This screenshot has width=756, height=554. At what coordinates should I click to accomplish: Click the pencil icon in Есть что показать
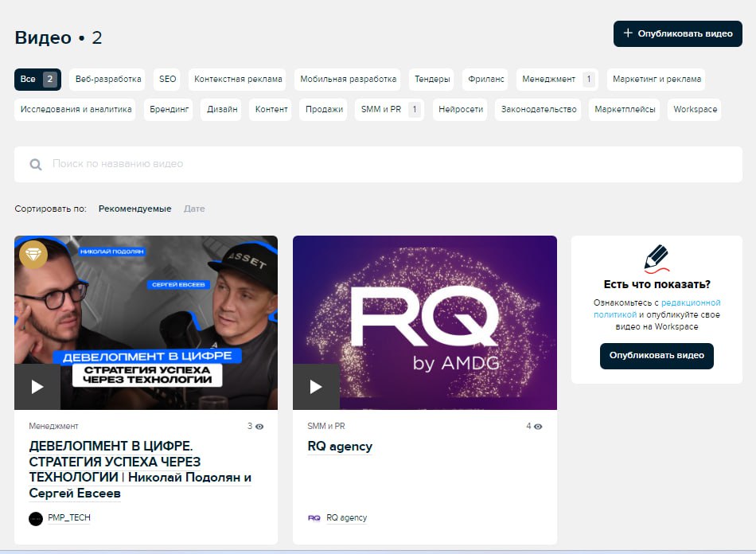pos(657,259)
